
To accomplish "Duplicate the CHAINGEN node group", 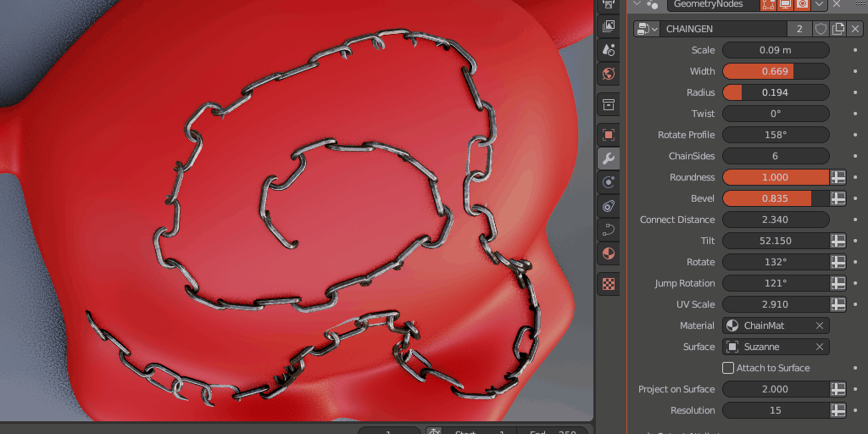I will 838,29.
